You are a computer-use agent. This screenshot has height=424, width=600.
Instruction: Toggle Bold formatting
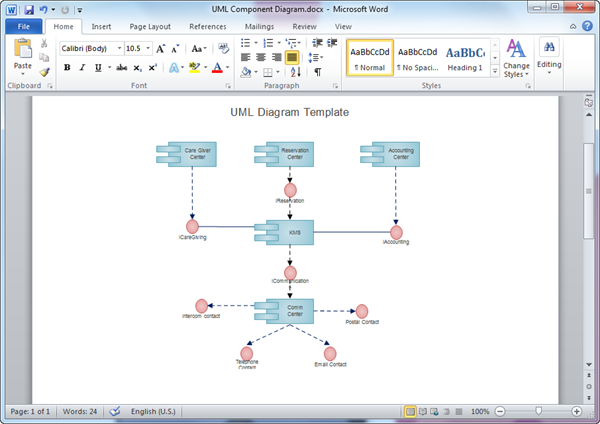(67, 68)
